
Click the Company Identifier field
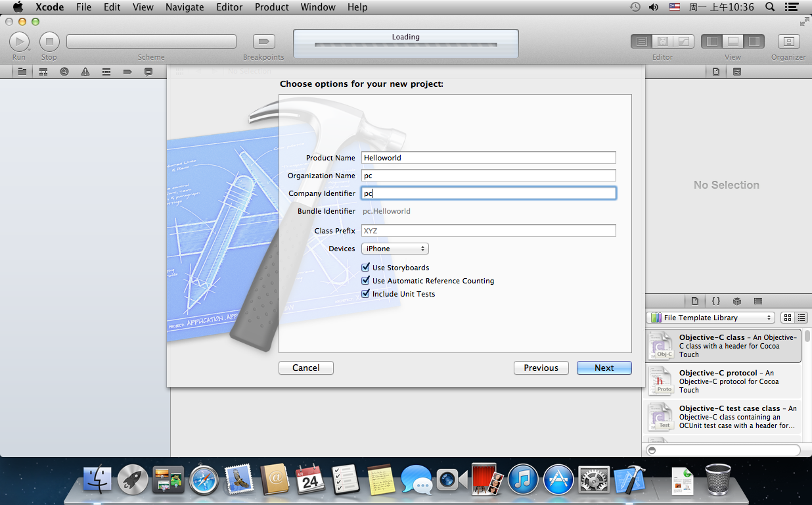coord(489,193)
